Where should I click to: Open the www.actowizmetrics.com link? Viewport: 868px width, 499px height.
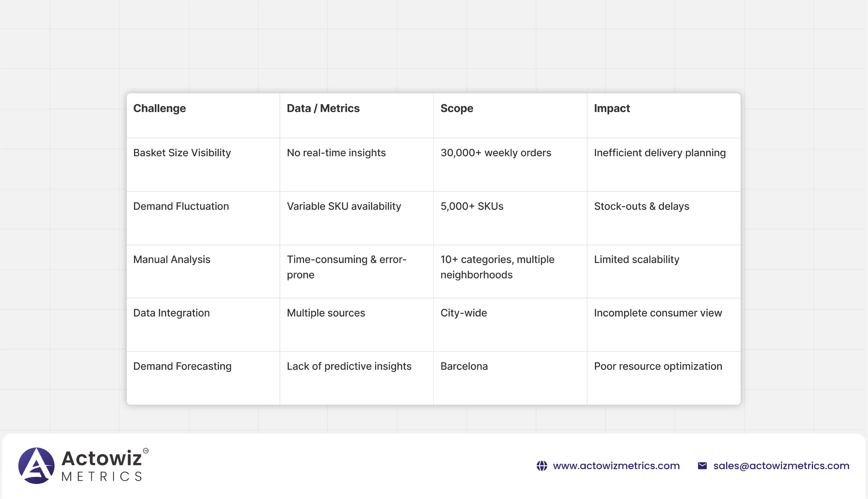click(616, 466)
